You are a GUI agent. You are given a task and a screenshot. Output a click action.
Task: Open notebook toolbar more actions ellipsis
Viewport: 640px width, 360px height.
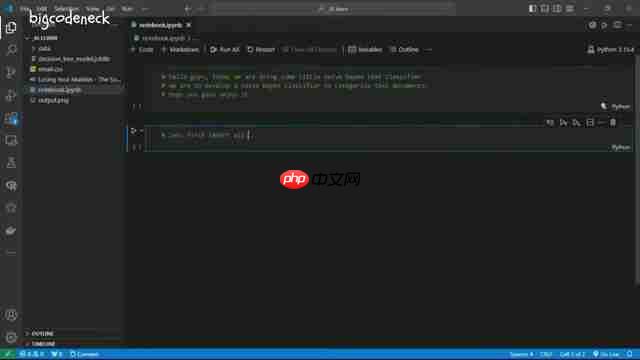click(428, 50)
